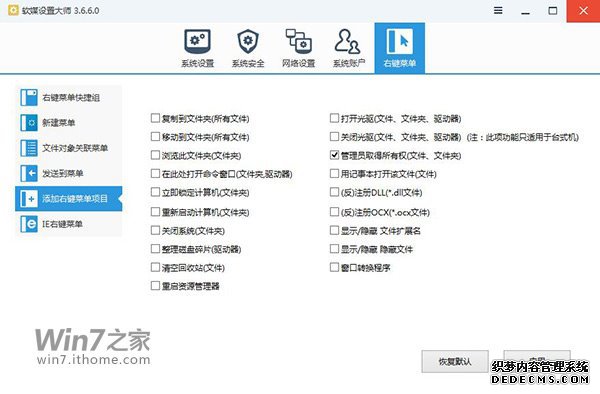This screenshot has height=394, width=600.
Task: Tick 关闭光驱 checkbox
Action: click(x=334, y=136)
